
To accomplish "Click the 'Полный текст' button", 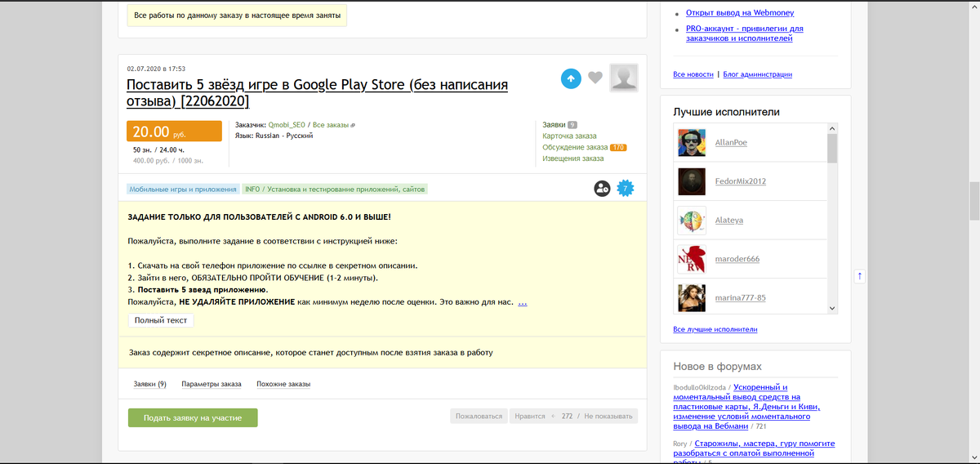I will pos(161,320).
